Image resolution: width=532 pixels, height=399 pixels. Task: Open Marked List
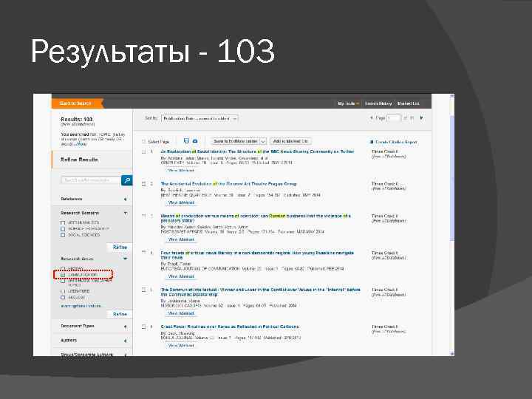[x=408, y=103]
